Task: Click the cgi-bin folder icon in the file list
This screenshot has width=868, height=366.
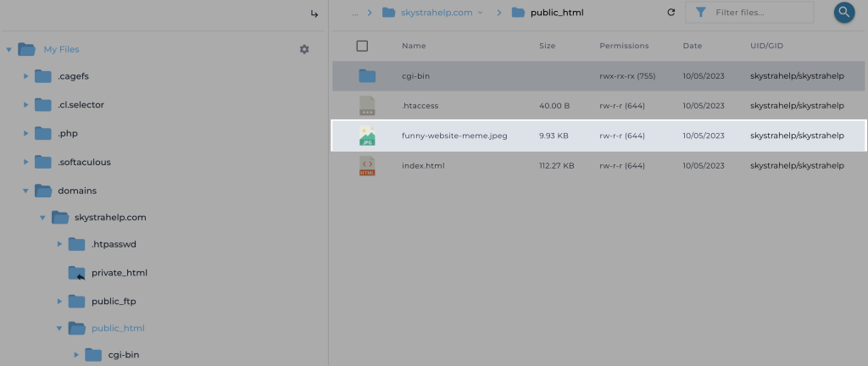Action: click(367, 76)
